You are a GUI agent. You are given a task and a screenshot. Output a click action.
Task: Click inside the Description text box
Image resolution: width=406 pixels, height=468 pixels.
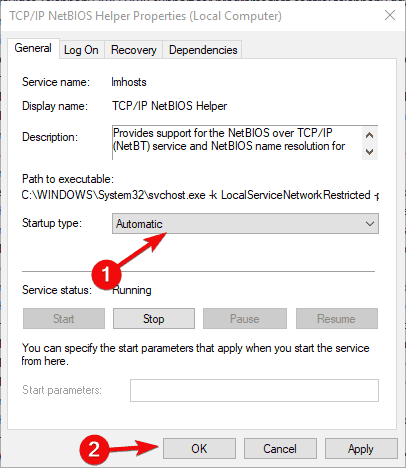237,143
